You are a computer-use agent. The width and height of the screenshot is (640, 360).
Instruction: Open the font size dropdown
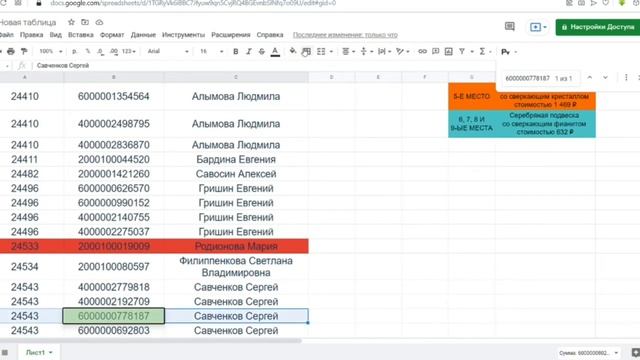(x=211, y=51)
